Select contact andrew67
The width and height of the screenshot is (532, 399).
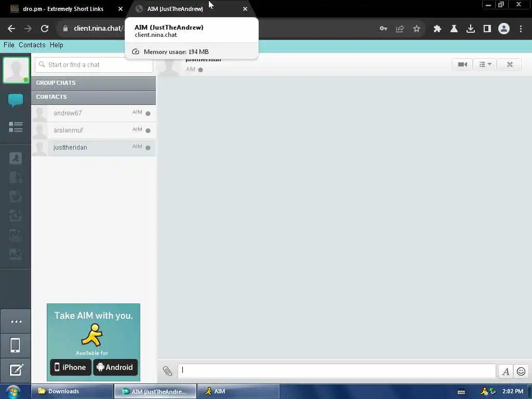tap(94, 113)
